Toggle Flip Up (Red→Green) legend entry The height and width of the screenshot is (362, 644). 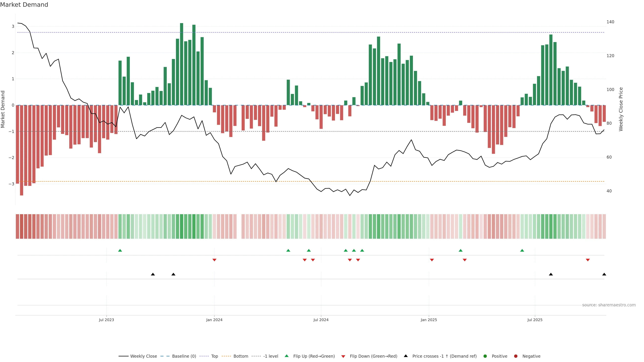click(x=314, y=356)
